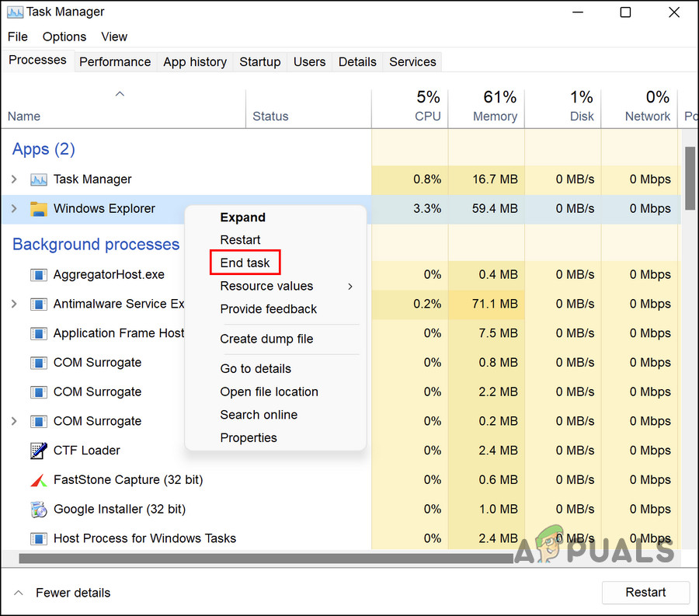699x616 pixels.
Task: Open the Options menu
Action: point(64,37)
